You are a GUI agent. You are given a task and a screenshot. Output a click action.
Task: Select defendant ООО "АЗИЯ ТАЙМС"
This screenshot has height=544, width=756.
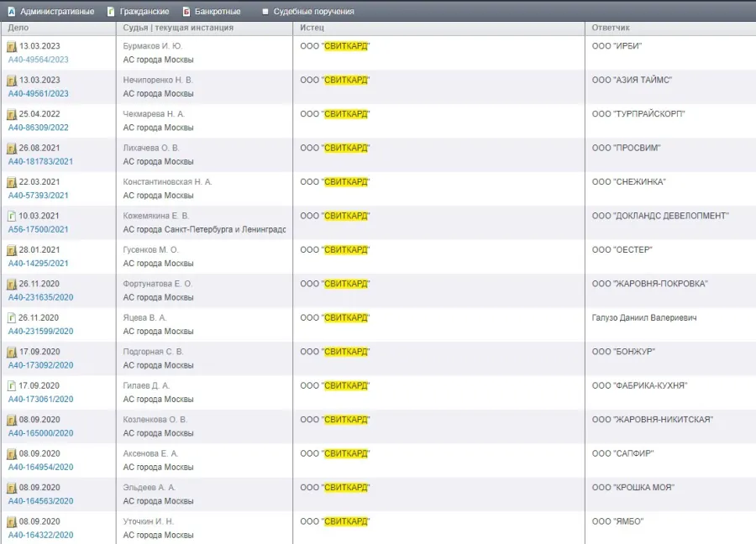tap(632, 80)
